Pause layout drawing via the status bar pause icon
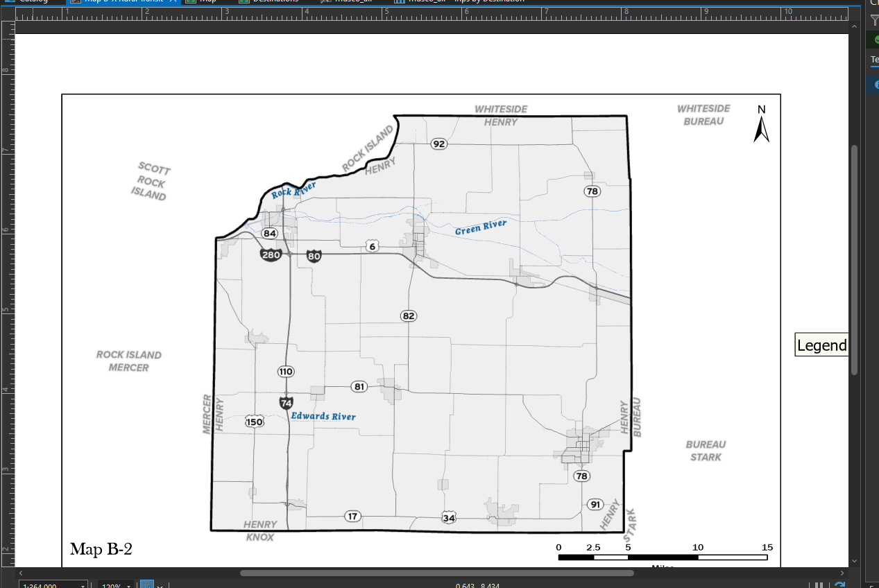This screenshot has height=588, width=879. (x=819, y=584)
